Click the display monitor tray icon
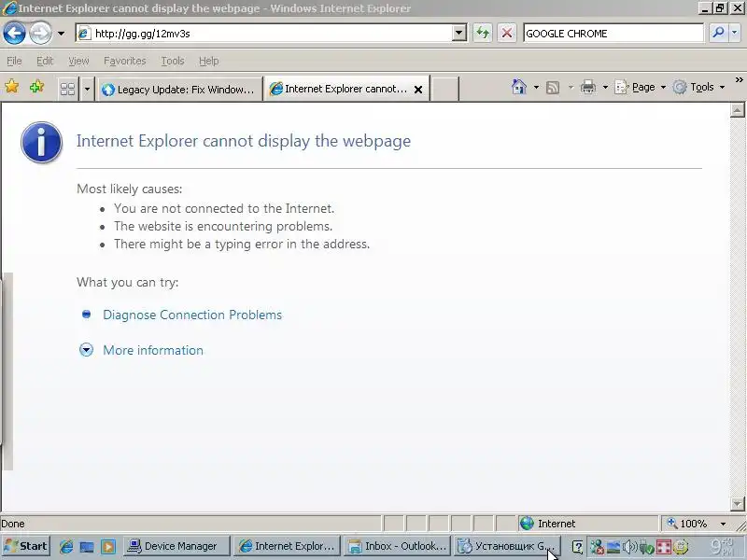The height and width of the screenshot is (560, 747). pyautogui.click(x=613, y=547)
